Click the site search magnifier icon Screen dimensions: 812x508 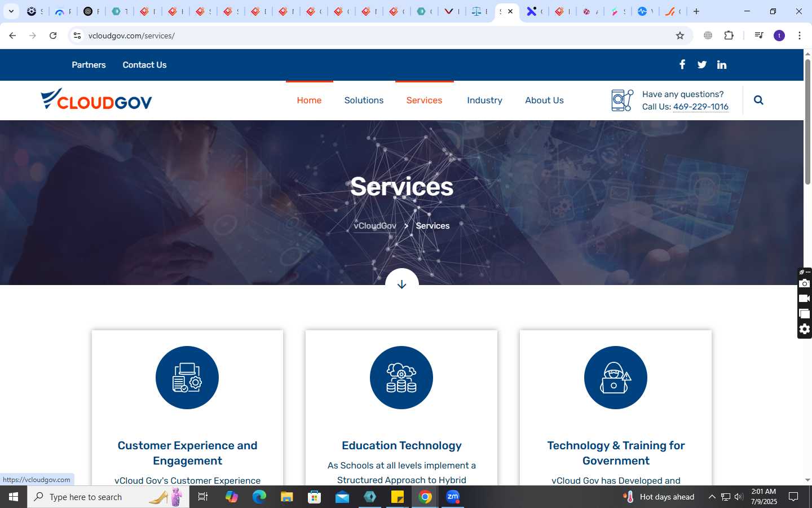[x=758, y=100]
